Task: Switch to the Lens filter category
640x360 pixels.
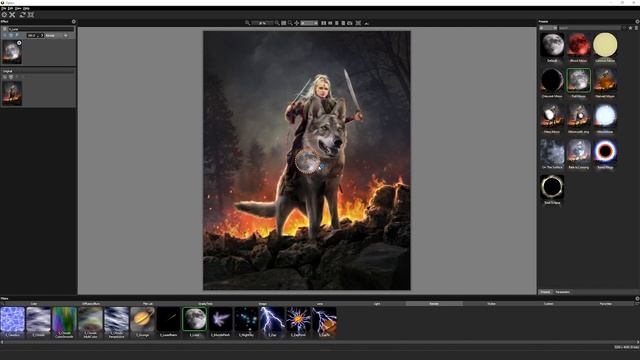Action: 320,304
